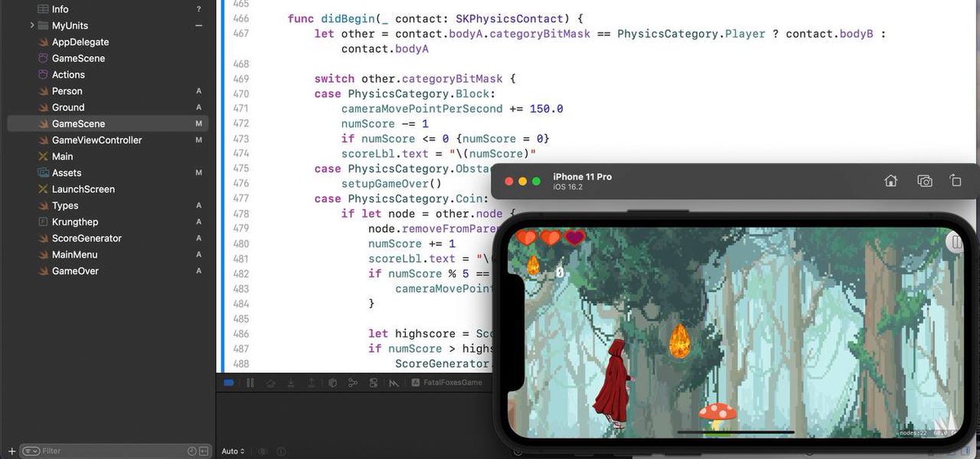Expand the MyUnits folder disclosure triangle
This screenshot has height=459, width=980.
pos(32,25)
